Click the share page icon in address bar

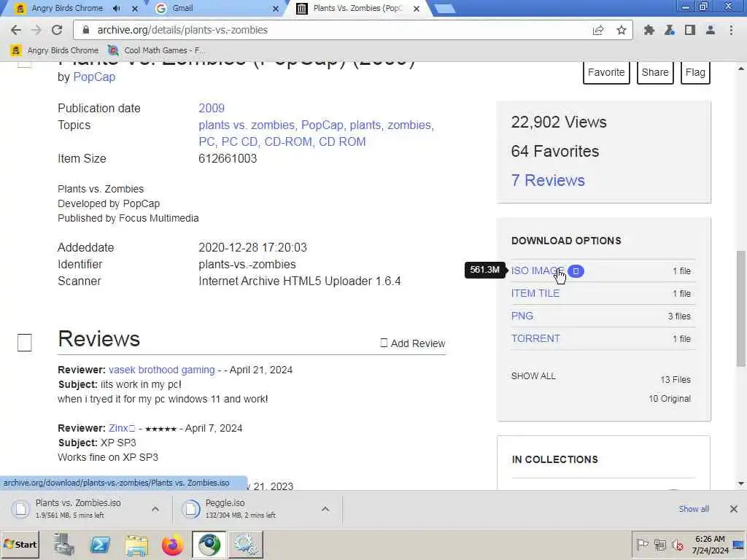(x=598, y=30)
